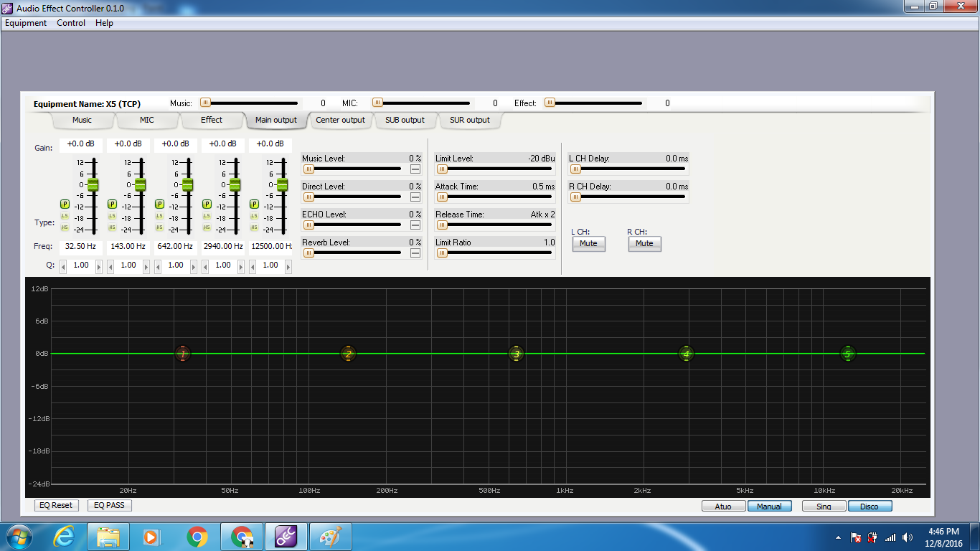
Task: Open the Equipment menu
Action: point(26,23)
